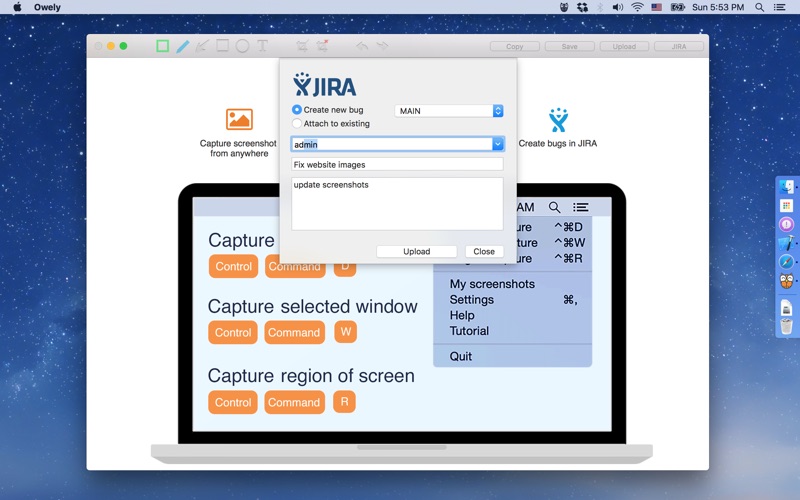Select the gray rectangle shape tool
Viewport: 800px width, 500px height.
(222, 46)
